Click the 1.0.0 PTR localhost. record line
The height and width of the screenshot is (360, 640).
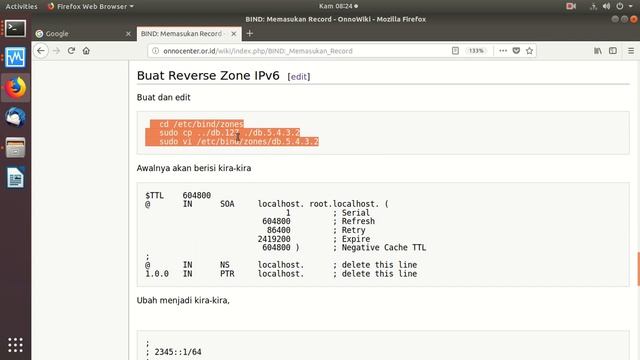click(x=281, y=274)
